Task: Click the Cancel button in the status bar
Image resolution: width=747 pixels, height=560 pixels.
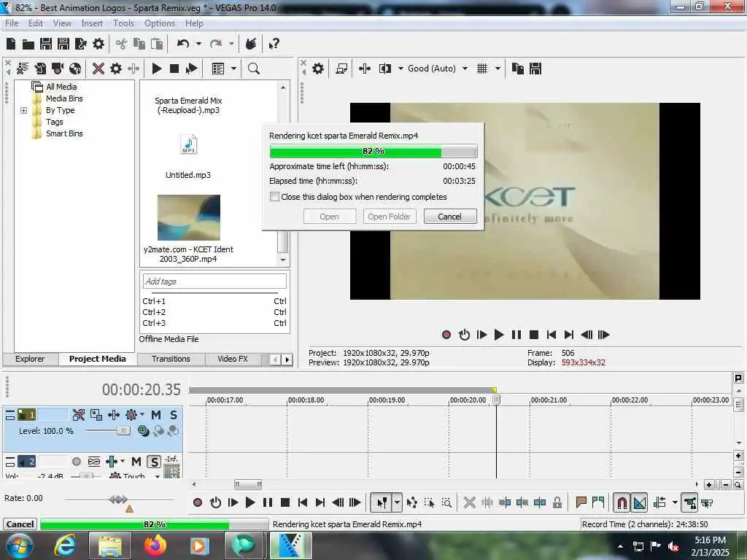Action: 20,524
